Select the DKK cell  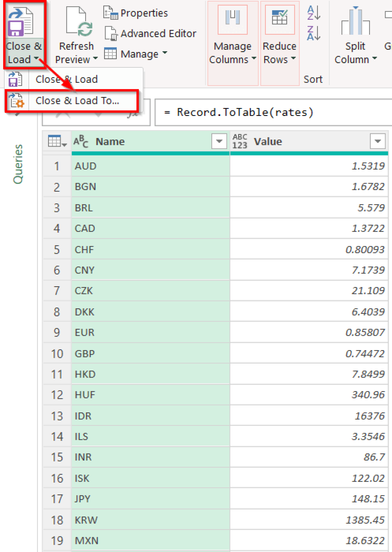tap(150, 312)
